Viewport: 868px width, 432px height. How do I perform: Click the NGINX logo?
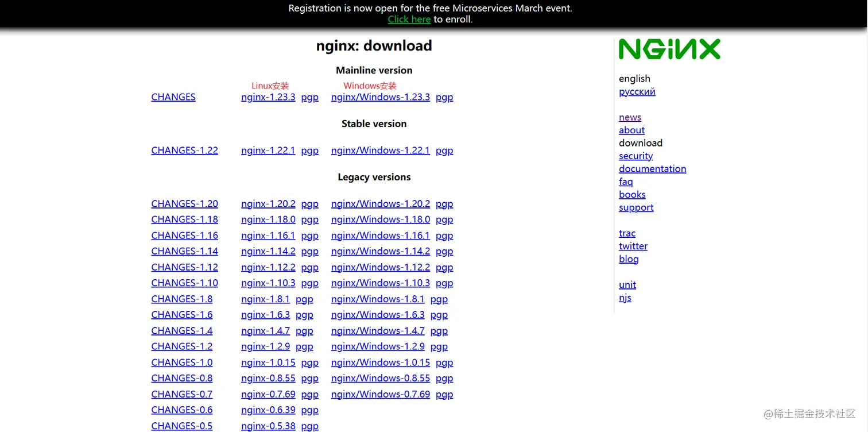point(669,49)
